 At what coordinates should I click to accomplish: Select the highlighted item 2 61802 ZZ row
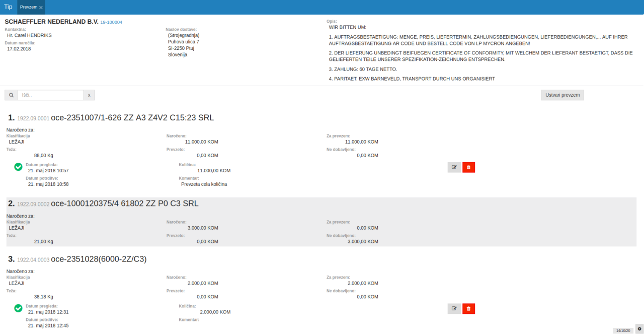click(x=321, y=222)
